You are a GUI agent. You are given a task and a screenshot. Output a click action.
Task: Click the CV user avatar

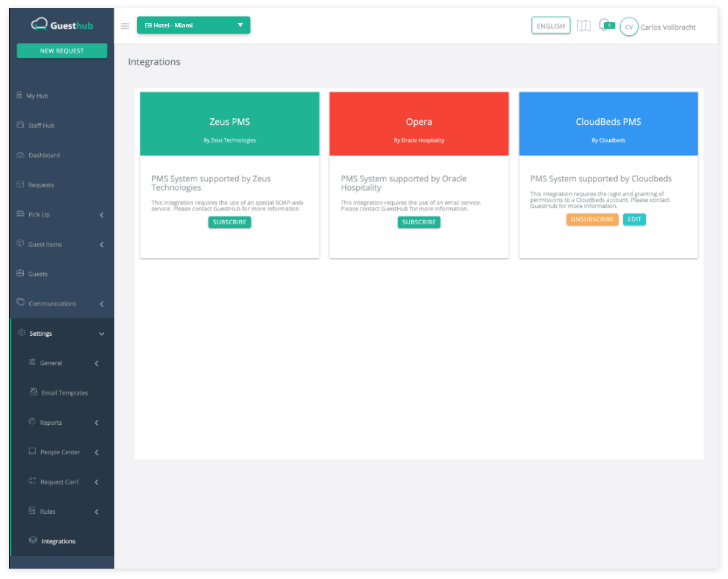point(629,27)
